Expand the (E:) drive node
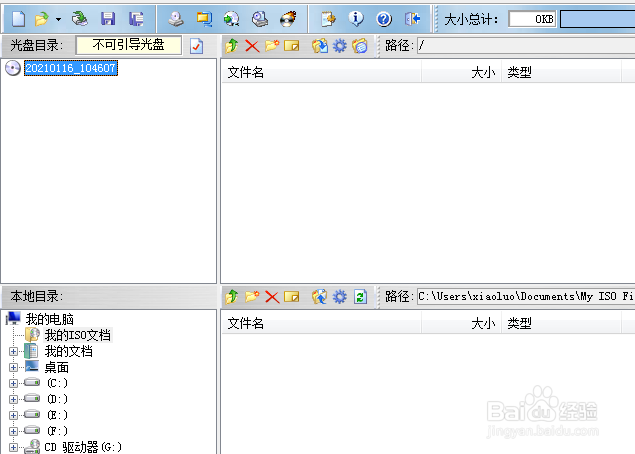This screenshot has width=635, height=454. point(13,416)
